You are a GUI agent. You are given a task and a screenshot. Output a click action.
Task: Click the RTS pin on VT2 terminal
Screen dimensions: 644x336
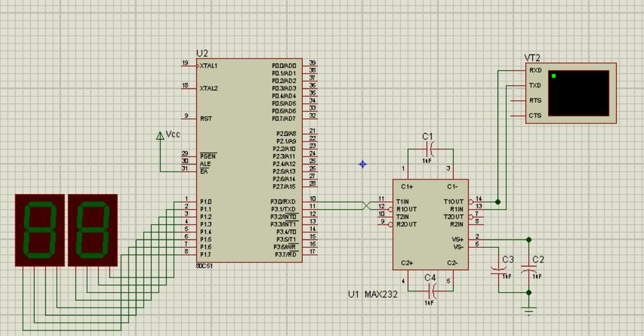coord(535,101)
